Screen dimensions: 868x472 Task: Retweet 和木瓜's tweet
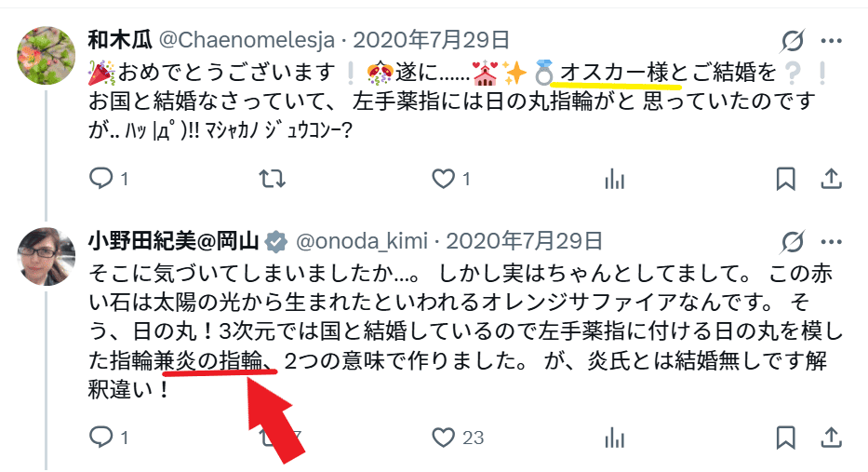coord(273,179)
